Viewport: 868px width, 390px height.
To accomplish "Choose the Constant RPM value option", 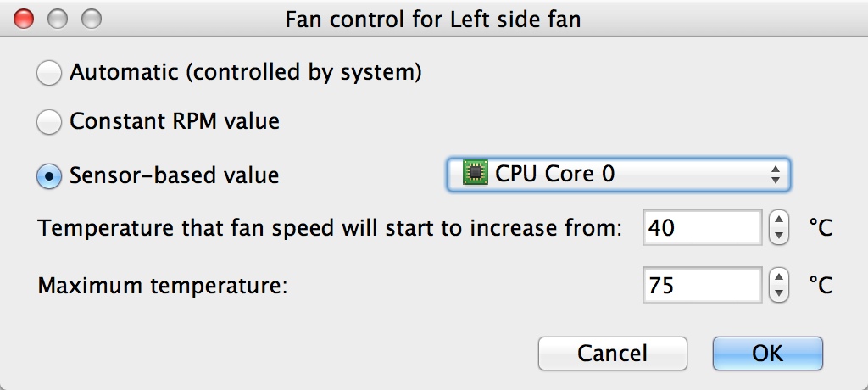I will [x=49, y=123].
